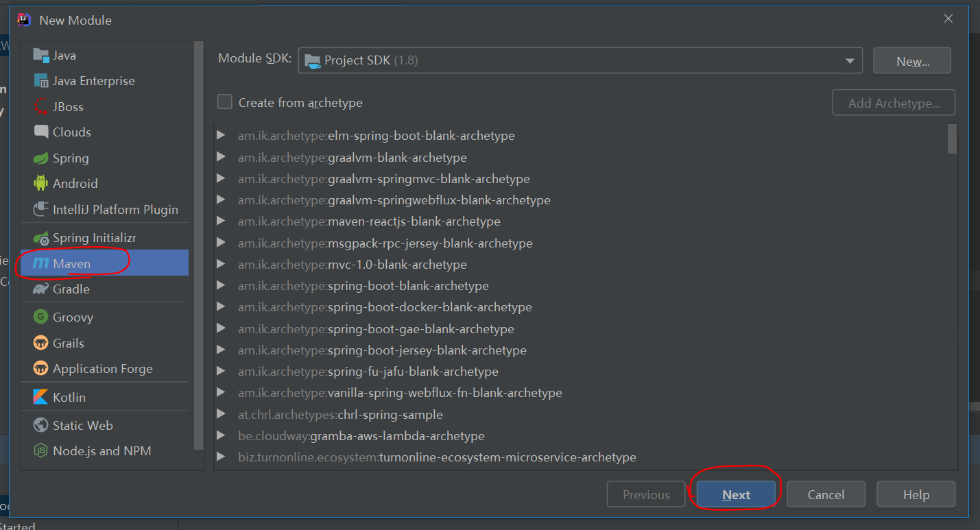The image size is (980, 530).
Task: Enable the Create from archetype checkbox
Action: coord(224,102)
